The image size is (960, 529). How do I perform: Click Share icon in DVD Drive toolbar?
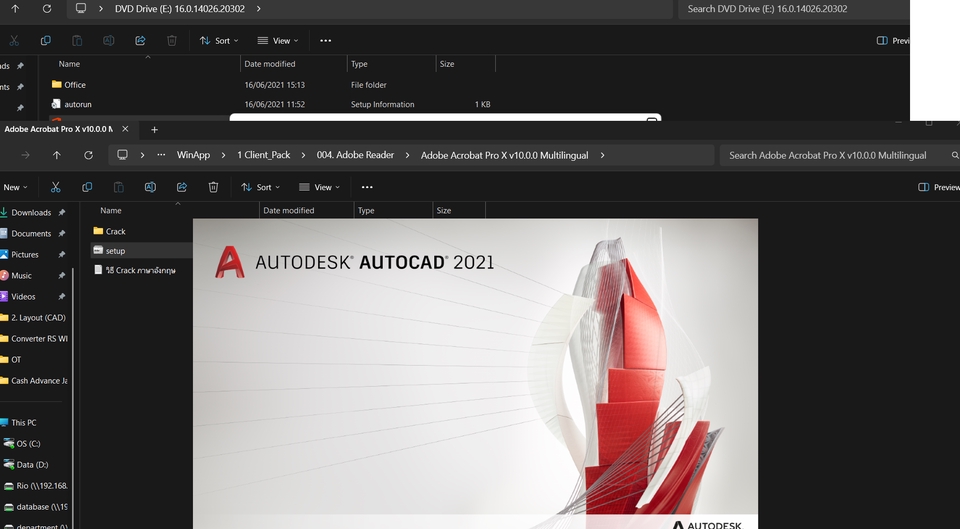(140, 40)
